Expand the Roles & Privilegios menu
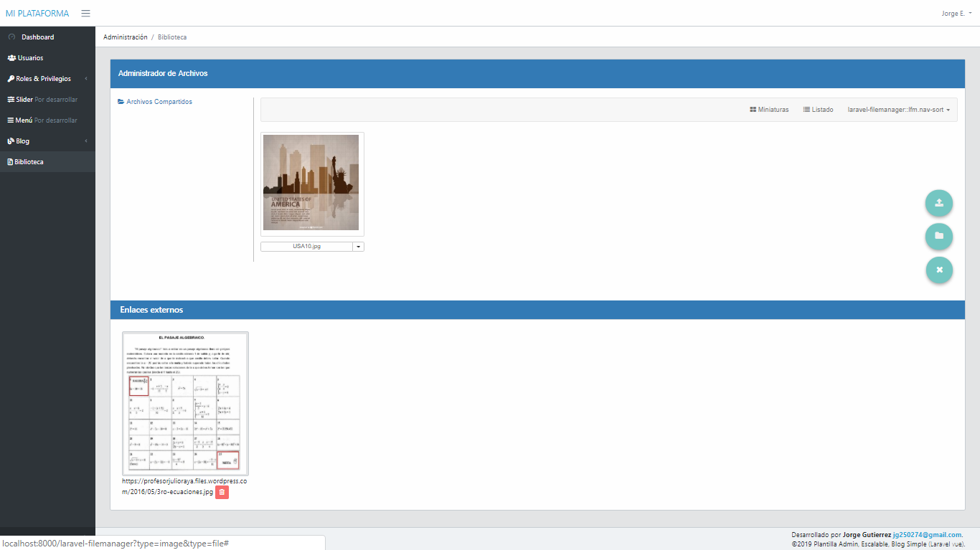Screen dimensions: 980x550 click(x=47, y=79)
